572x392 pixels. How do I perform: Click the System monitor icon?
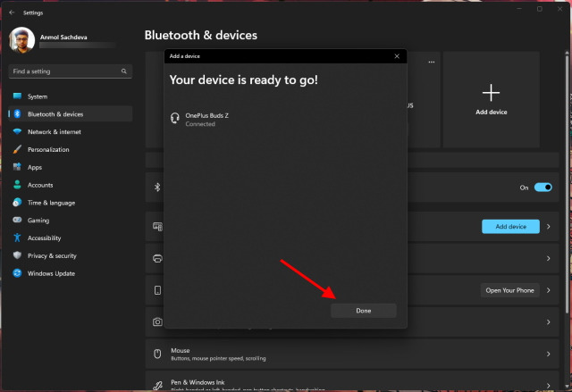point(17,96)
